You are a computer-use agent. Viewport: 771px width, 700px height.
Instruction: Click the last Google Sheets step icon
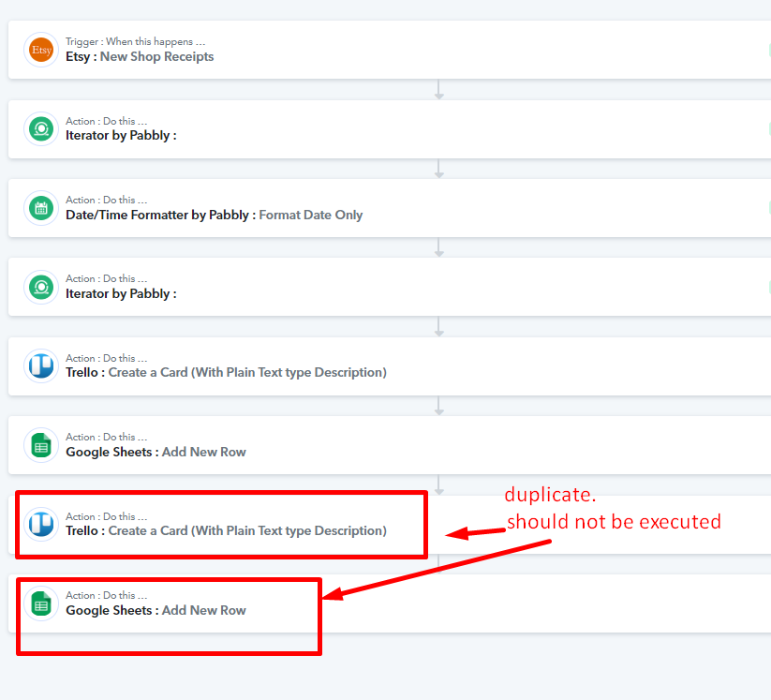(x=41, y=603)
